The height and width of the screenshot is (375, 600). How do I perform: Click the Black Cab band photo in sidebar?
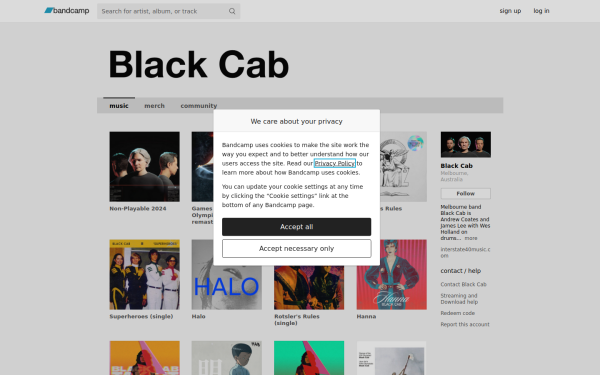[x=466, y=145]
